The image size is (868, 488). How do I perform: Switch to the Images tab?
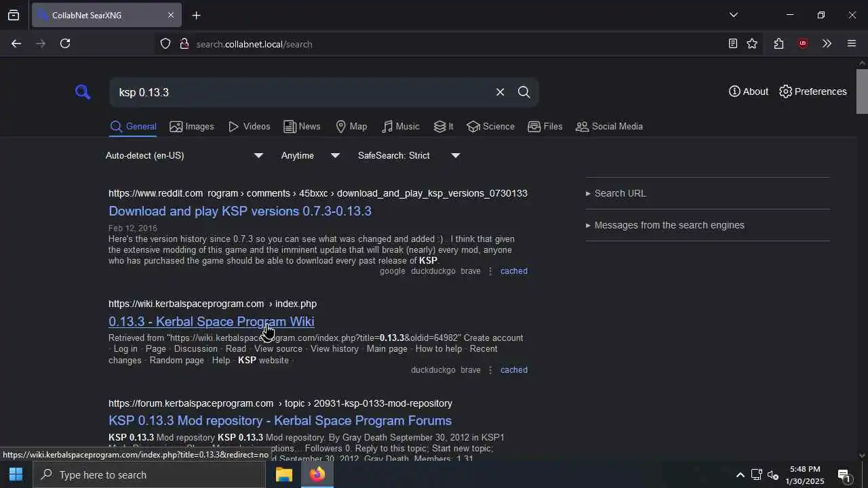pyautogui.click(x=192, y=127)
